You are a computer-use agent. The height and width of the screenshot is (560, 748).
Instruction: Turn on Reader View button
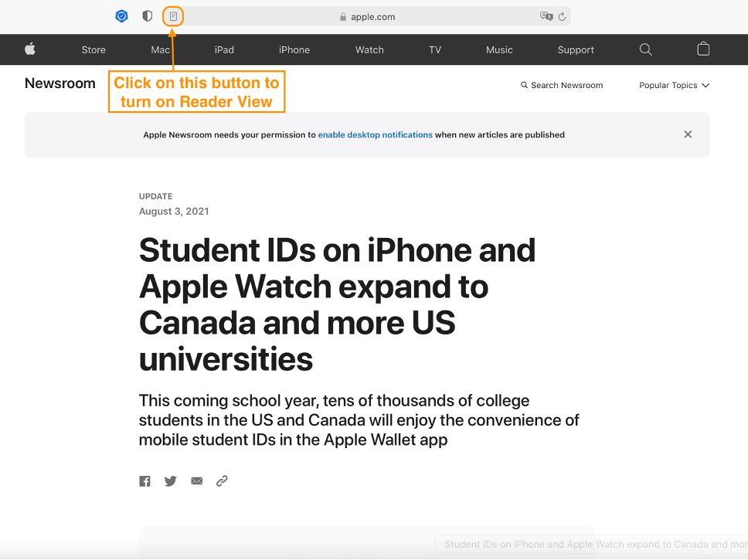[x=174, y=16]
